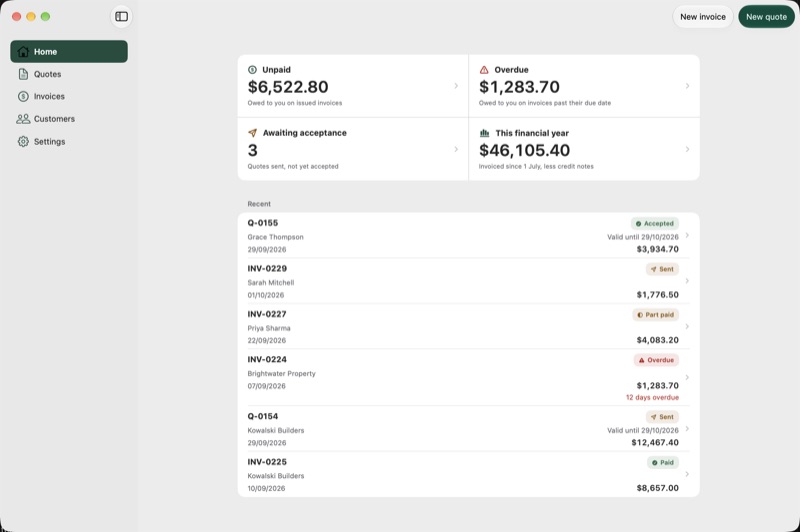The image size is (800, 532).
Task: Click the awaiting acceptance count 3
Action: 253,150
